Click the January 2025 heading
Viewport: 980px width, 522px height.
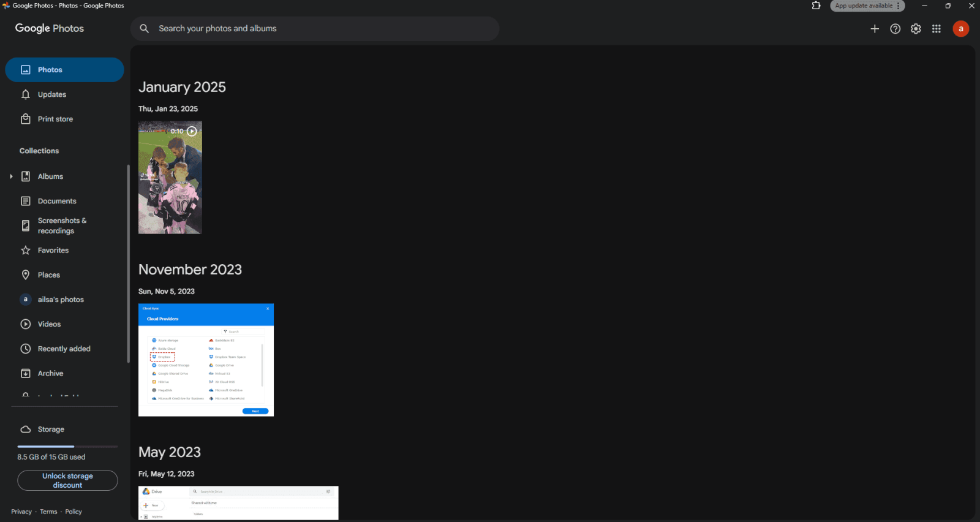tap(182, 87)
